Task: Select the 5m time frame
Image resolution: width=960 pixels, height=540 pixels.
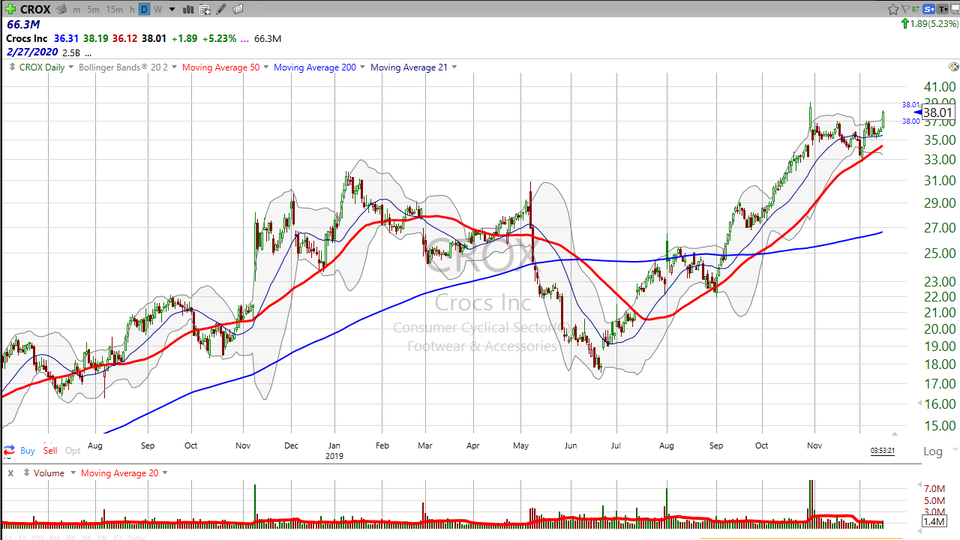Action: (93, 10)
